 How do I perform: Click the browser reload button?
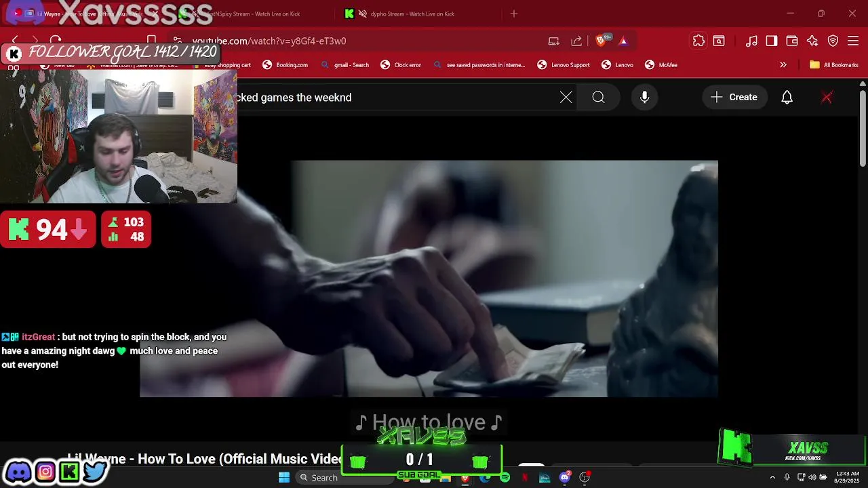tap(56, 41)
